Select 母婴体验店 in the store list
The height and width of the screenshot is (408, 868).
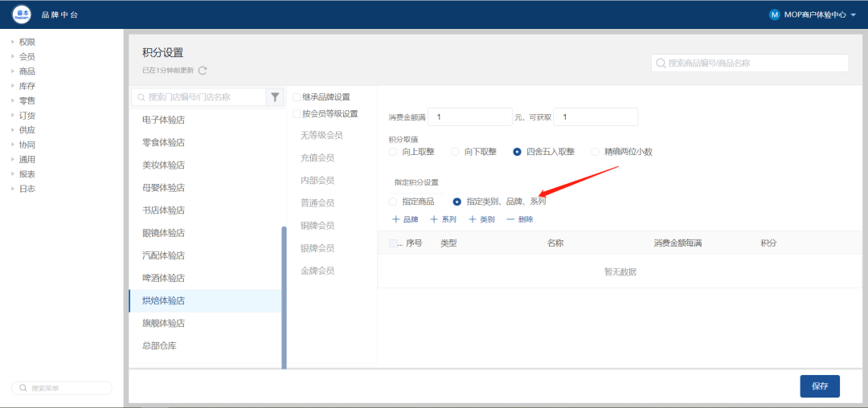[x=206, y=187]
